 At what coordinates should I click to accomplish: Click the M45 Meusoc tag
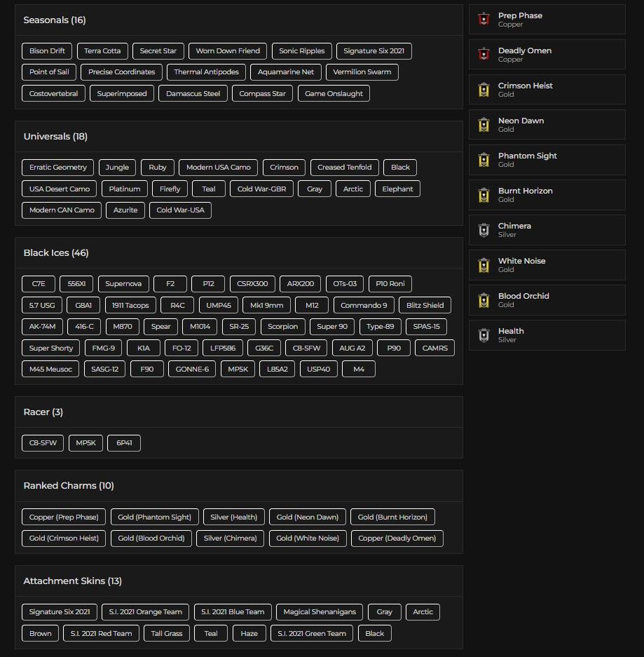(50, 369)
